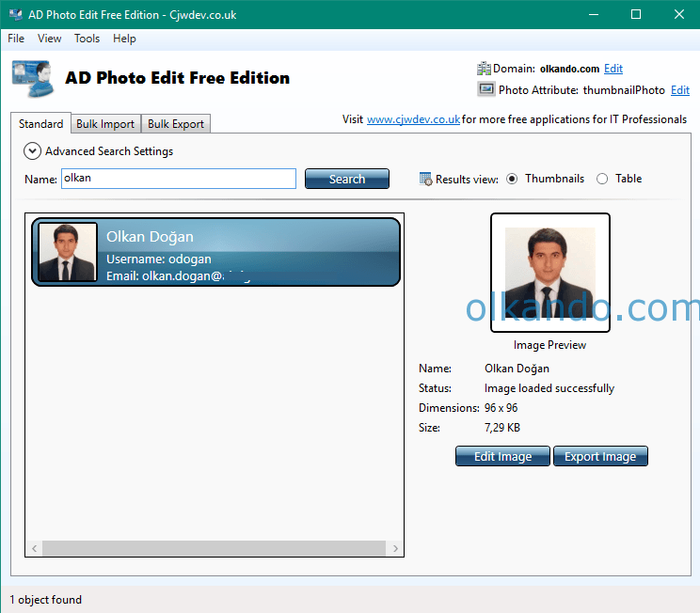Click the 'Image Preview' caption
700x613 pixels.
(x=549, y=345)
